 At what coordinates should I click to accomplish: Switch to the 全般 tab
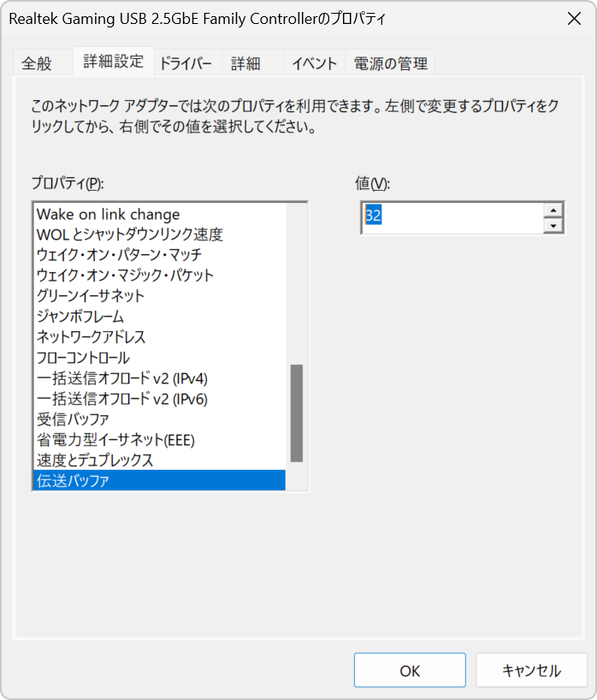(x=37, y=63)
